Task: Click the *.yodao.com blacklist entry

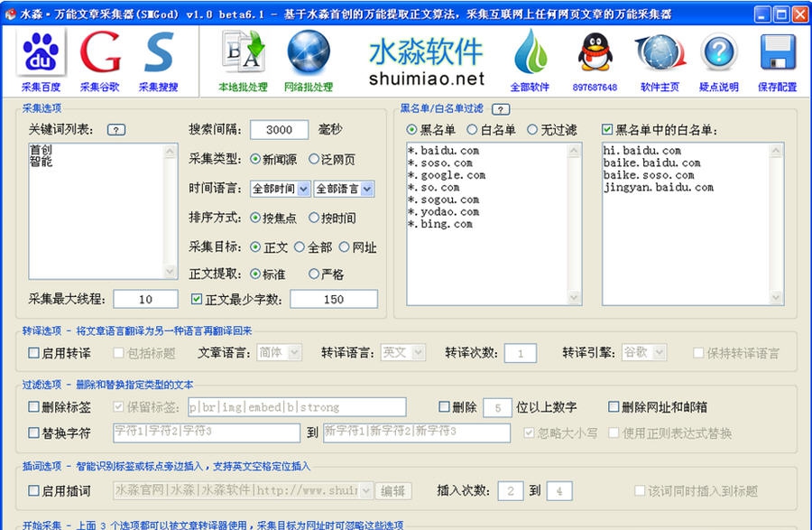Action: click(443, 211)
